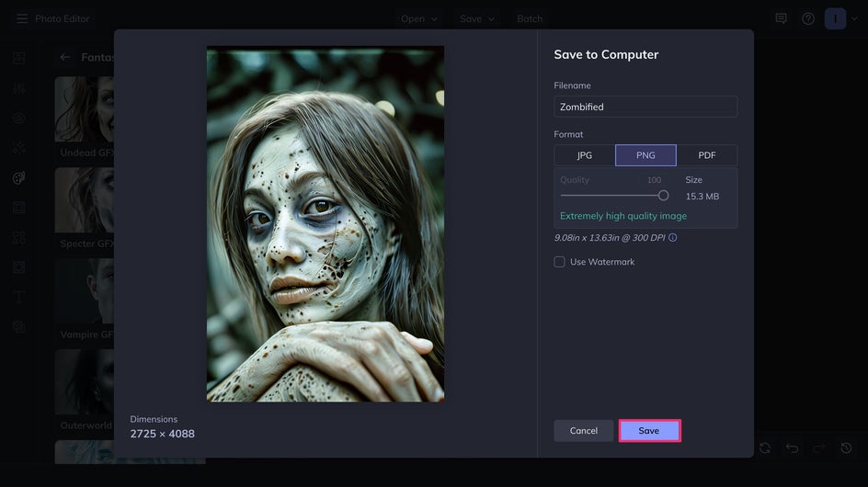
Task: Open the Frames sidebar icon
Action: coord(18,208)
